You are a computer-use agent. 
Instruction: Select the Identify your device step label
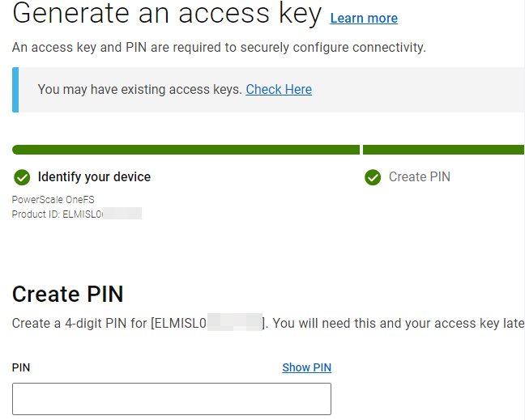tap(94, 177)
